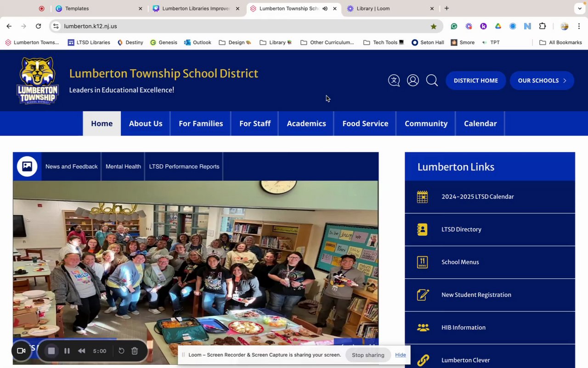Viewport: 588px width, 368px height.
Task: Open the site translate icon
Action: tap(394, 80)
